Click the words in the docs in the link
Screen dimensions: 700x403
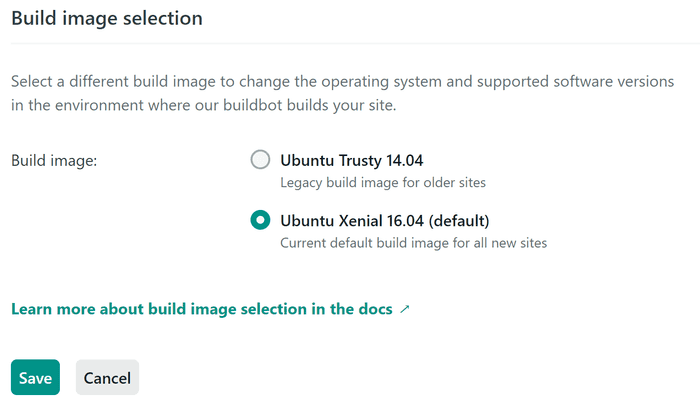(352, 309)
